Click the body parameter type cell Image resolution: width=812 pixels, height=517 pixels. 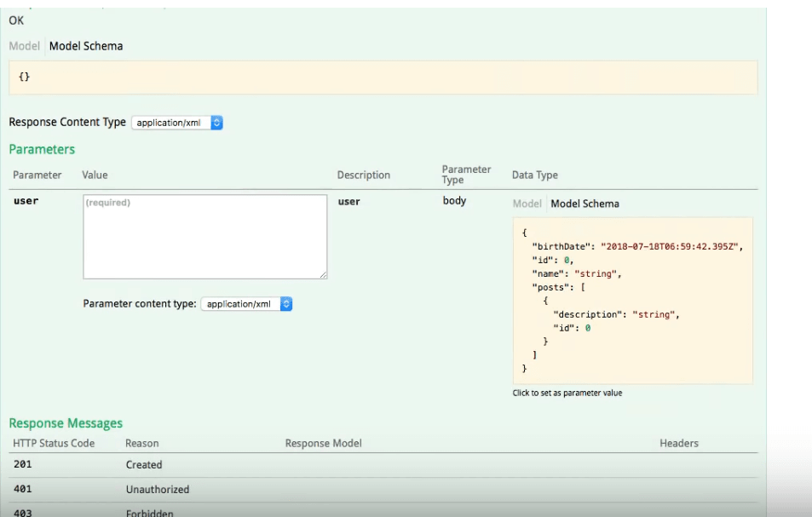point(454,201)
